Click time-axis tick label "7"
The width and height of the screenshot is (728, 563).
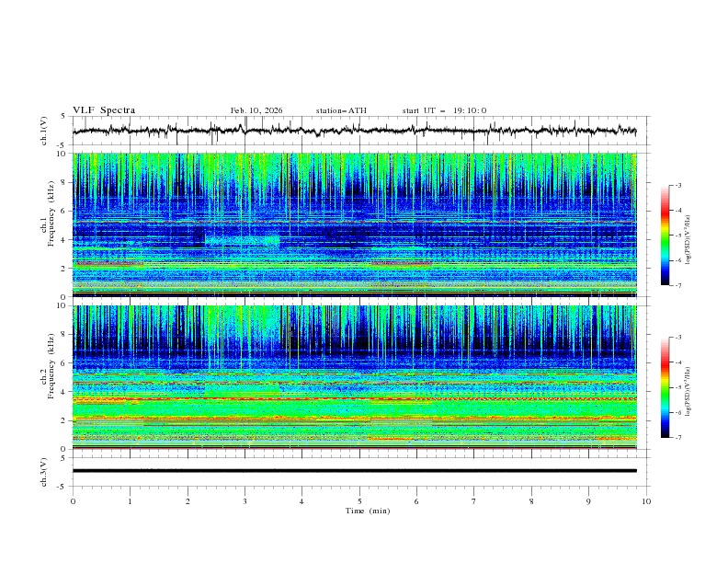coord(474,501)
